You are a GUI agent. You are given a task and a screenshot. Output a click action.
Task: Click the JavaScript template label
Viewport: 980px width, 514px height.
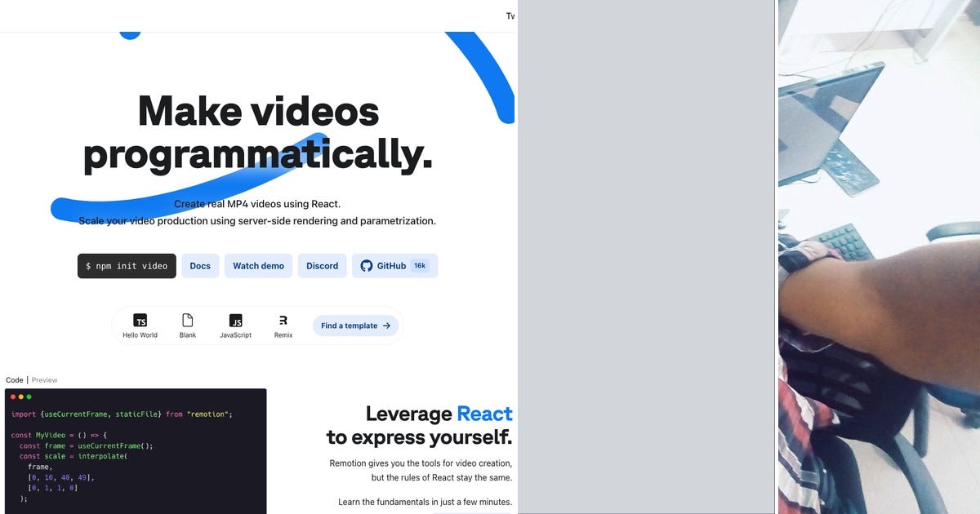(235, 335)
